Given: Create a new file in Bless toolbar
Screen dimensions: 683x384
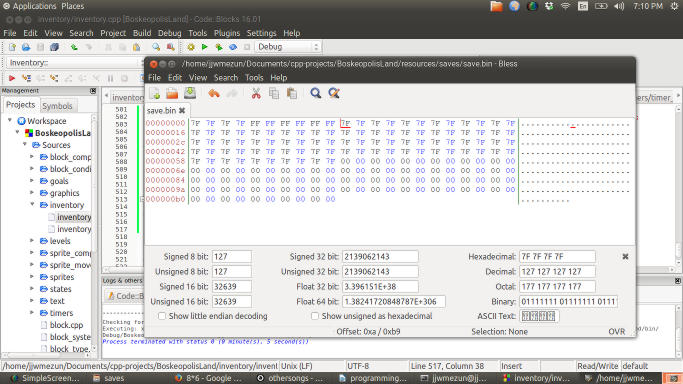Looking at the screenshot, I should pyautogui.click(x=155, y=93).
